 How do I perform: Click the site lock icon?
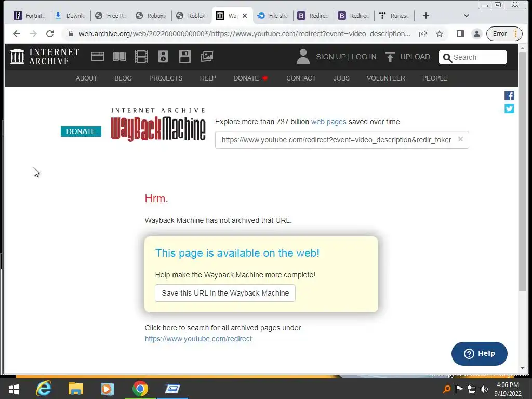71,34
